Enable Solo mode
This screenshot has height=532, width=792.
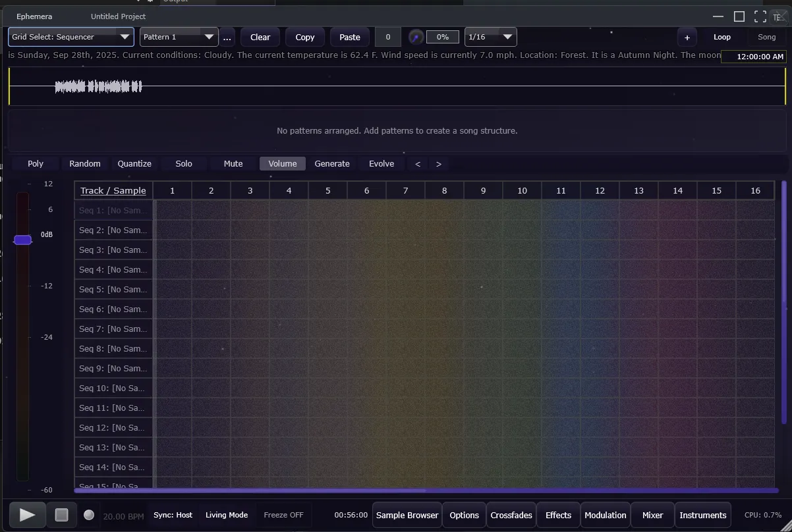(184, 164)
